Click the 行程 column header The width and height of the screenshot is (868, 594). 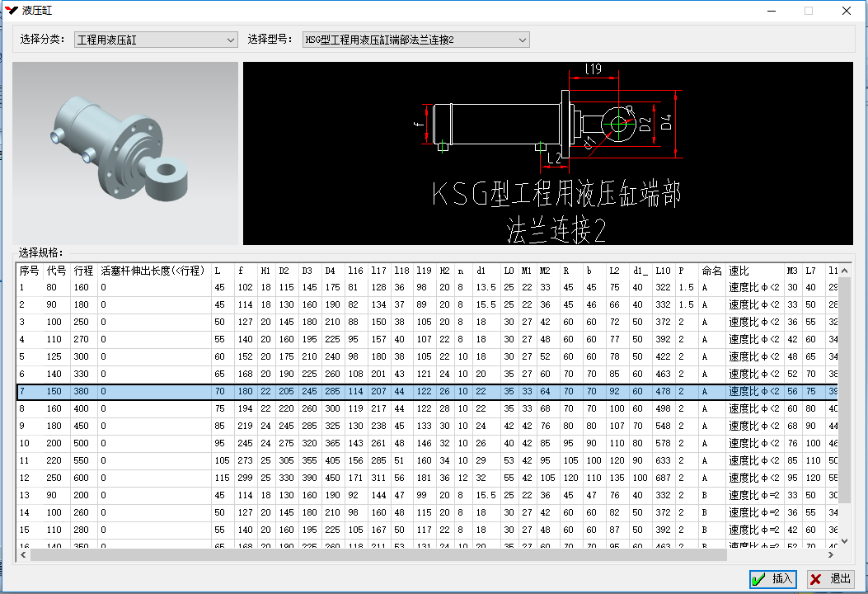pos(84,271)
